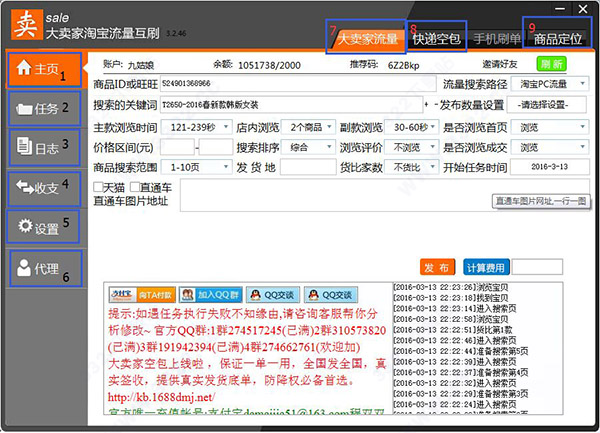Open 搜索排序 dropdown showing 综合
600x433 pixels.
308,147
